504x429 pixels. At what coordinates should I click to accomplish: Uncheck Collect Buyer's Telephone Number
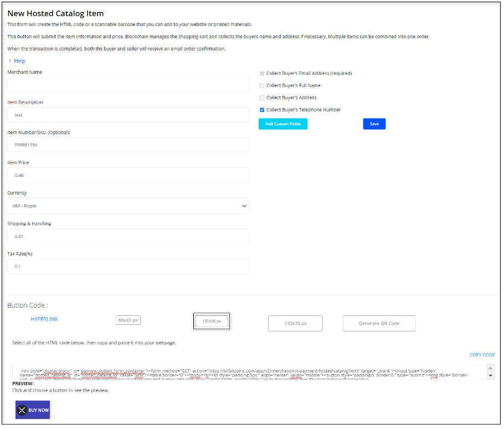coord(262,110)
